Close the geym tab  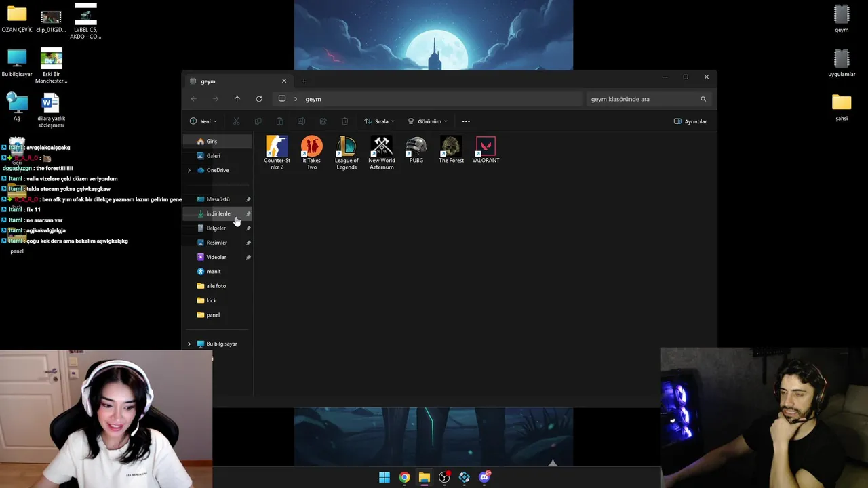point(284,81)
